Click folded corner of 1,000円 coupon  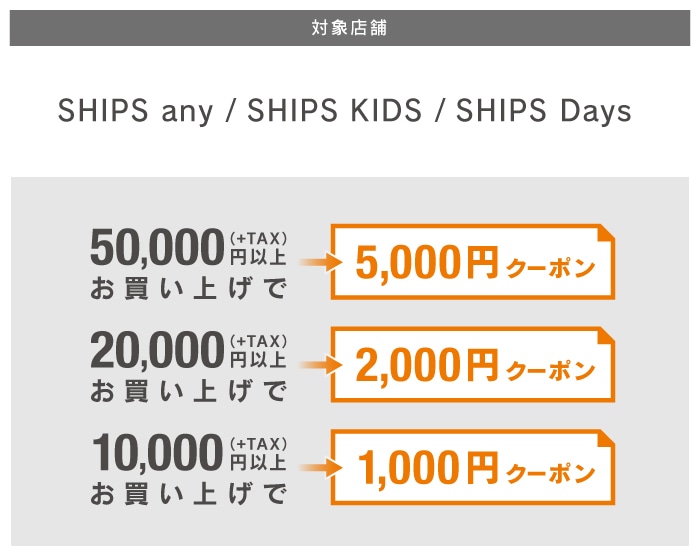[x=605, y=439]
